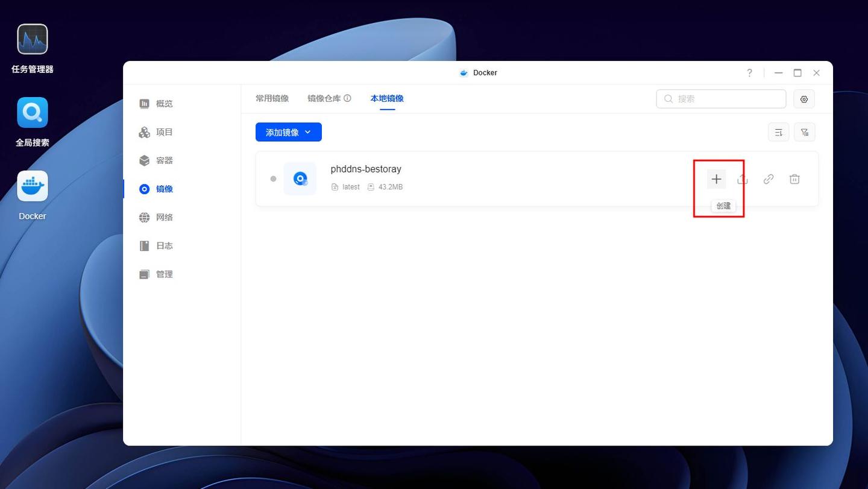The height and width of the screenshot is (489, 868).
Task: Expand the 添加镜像 dropdown button
Action: 288,132
